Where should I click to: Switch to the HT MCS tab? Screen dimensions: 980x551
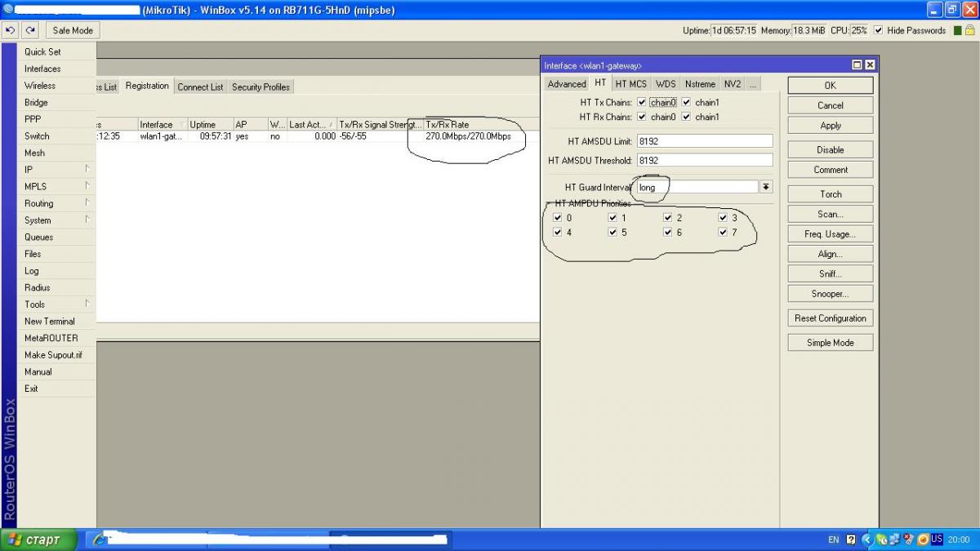(x=630, y=84)
